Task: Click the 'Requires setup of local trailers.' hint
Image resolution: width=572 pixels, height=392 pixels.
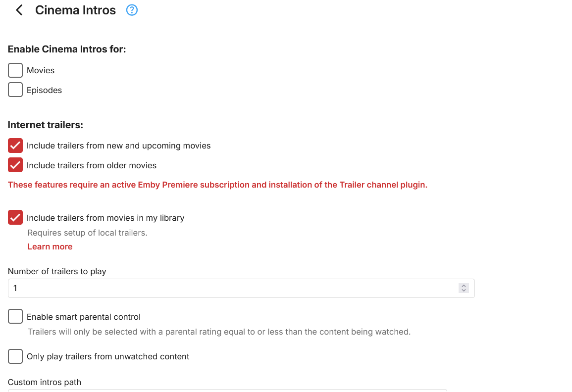Action: (x=88, y=233)
